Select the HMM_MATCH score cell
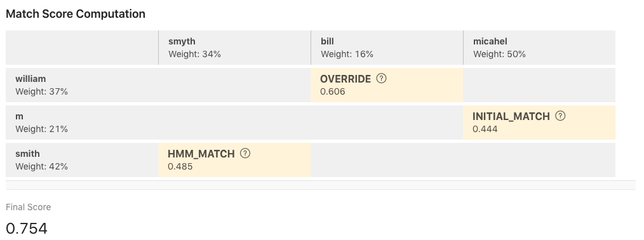The height and width of the screenshot is (240, 644). 234,160
